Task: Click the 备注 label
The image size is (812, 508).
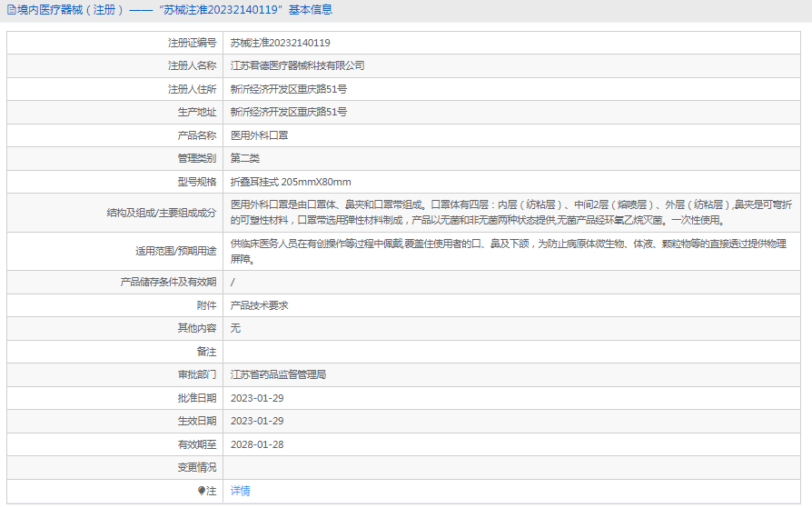Action: click(x=206, y=352)
